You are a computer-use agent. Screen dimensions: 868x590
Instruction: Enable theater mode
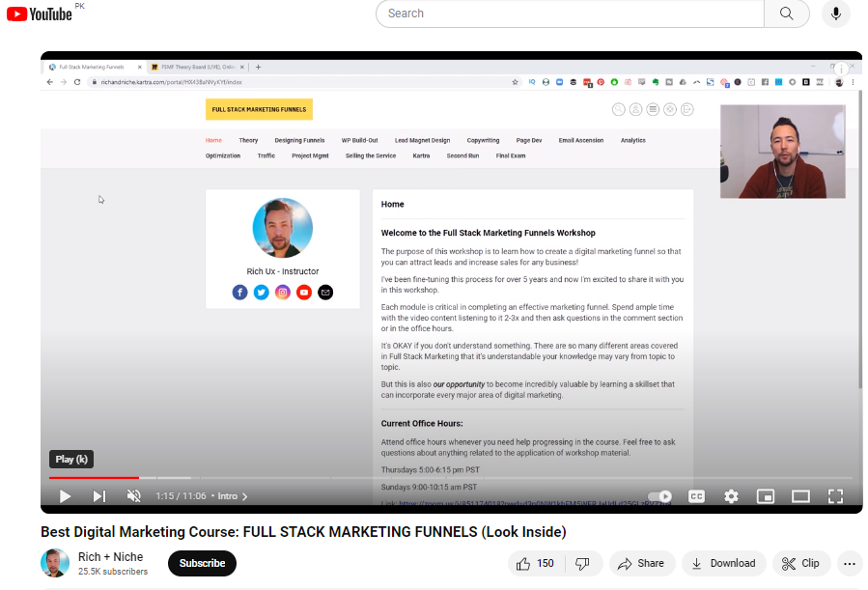click(800, 496)
